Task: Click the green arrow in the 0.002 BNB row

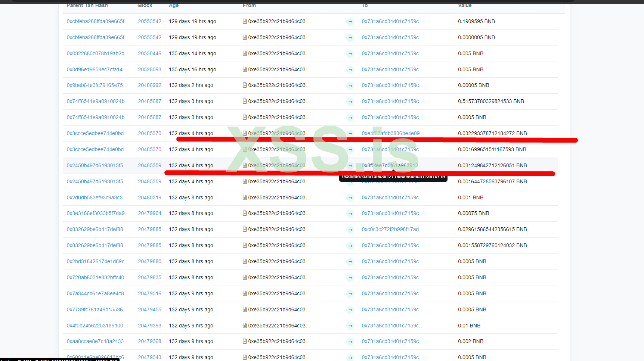Action: [x=350, y=342]
